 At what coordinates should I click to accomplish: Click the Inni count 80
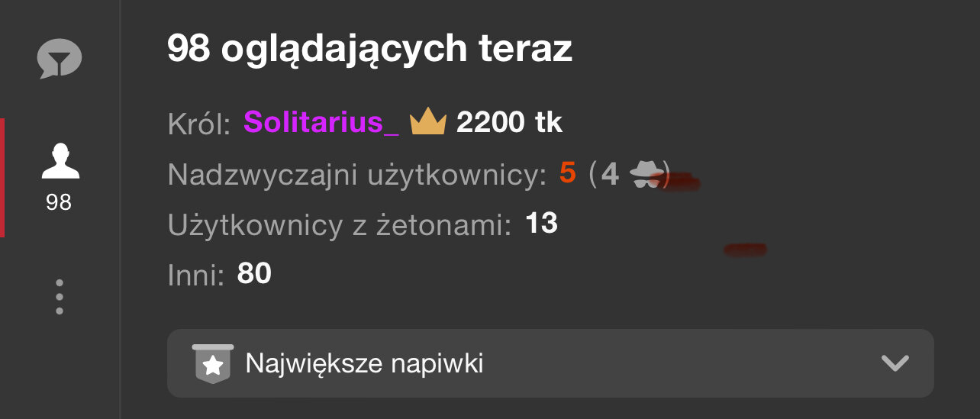tap(254, 273)
